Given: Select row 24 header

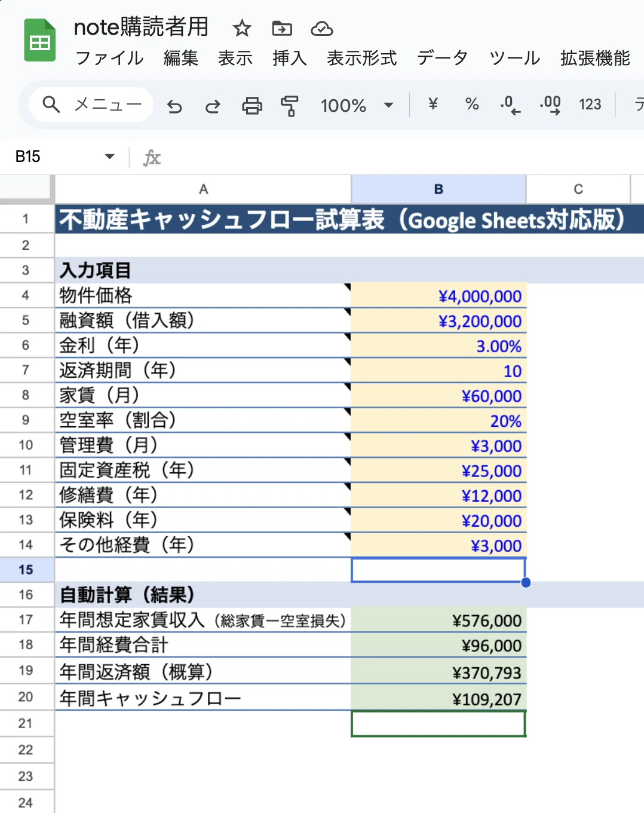Looking at the screenshot, I should coord(26,803).
